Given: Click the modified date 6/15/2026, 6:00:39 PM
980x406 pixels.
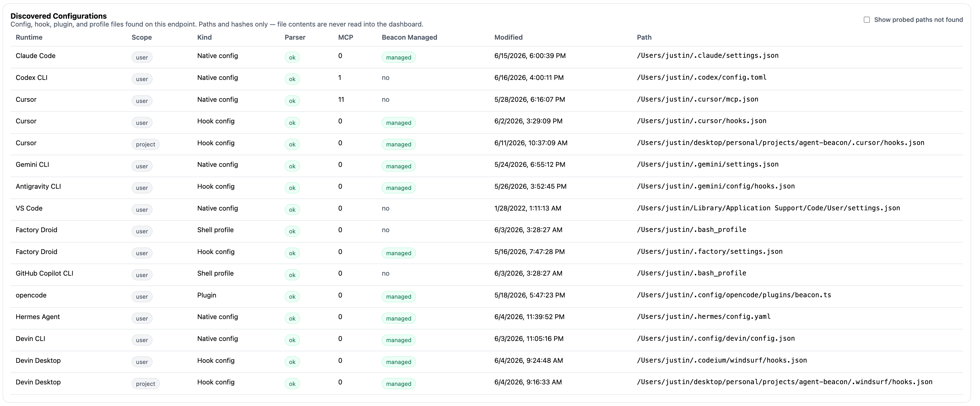Looking at the screenshot, I should [x=530, y=56].
